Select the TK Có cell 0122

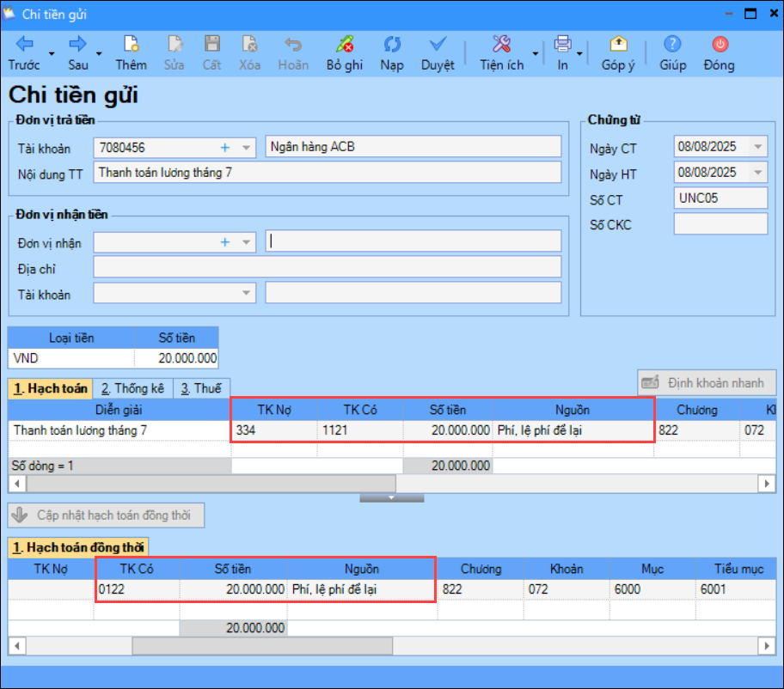tap(137, 589)
